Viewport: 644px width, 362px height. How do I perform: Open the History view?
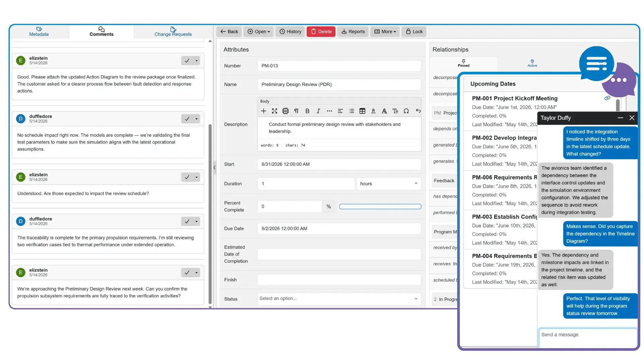[290, 32]
